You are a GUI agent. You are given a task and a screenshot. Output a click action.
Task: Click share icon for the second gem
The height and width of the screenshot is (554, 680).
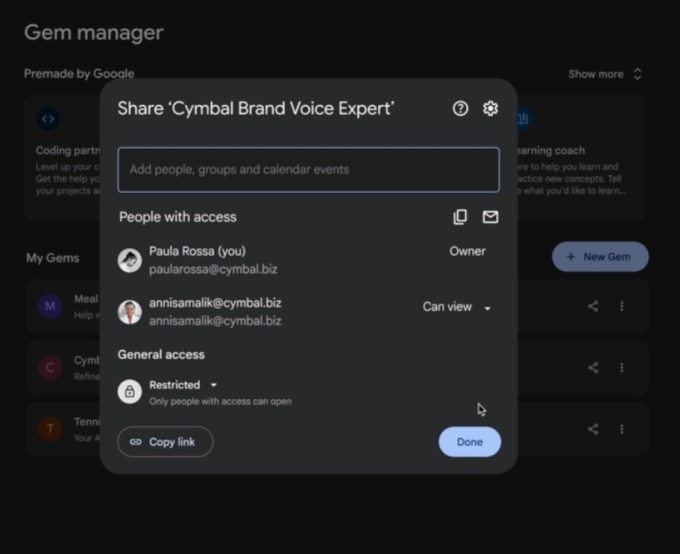coord(593,367)
